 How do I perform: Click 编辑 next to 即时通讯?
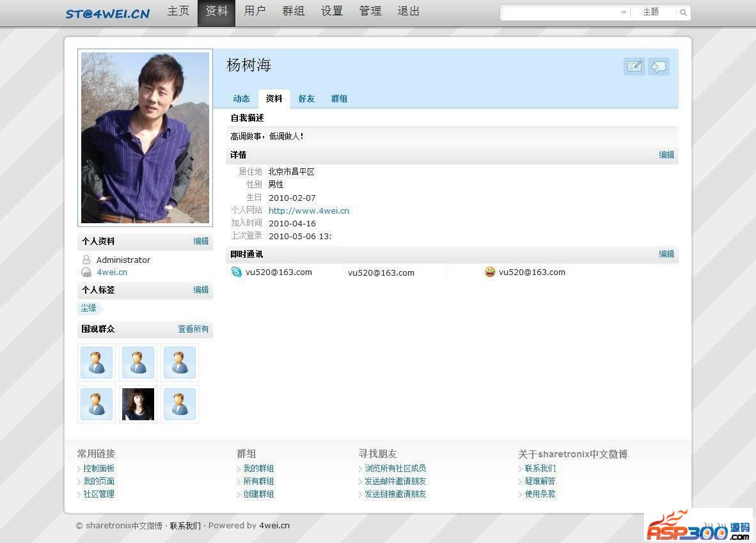pyautogui.click(x=666, y=254)
